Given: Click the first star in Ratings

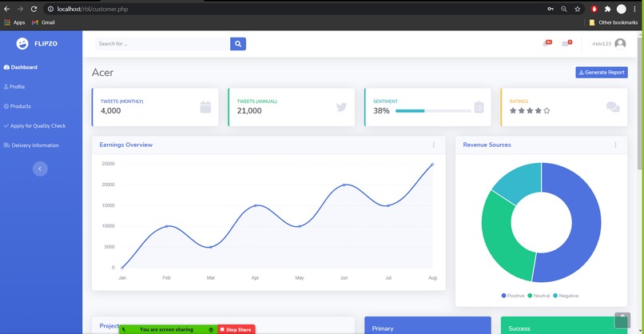Looking at the screenshot, I should point(513,110).
